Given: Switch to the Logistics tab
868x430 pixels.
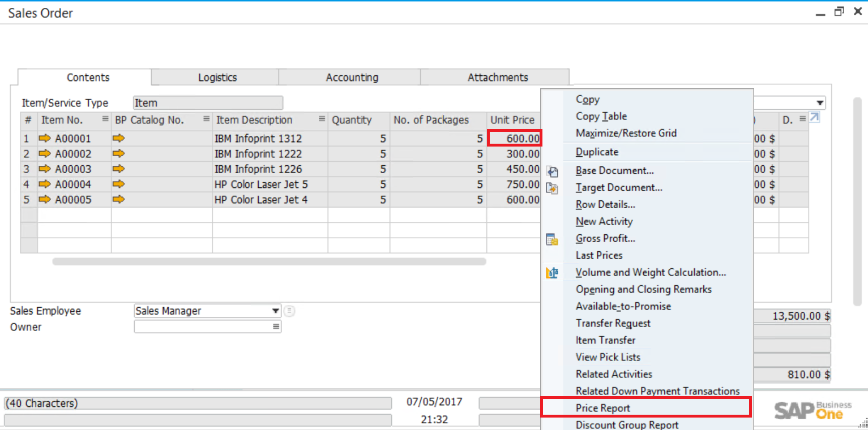Looking at the screenshot, I should click(217, 78).
